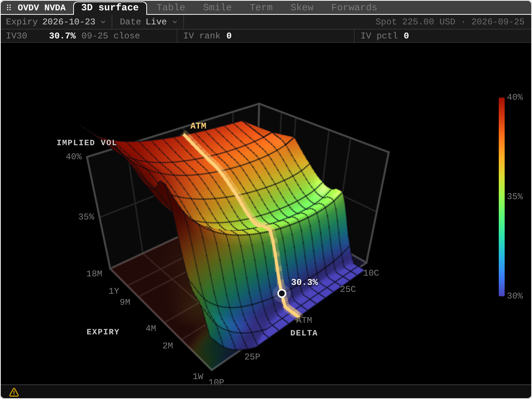The image size is (532, 399).
Task: Click the Spot 225.00 USD text
Action: pos(415,22)
